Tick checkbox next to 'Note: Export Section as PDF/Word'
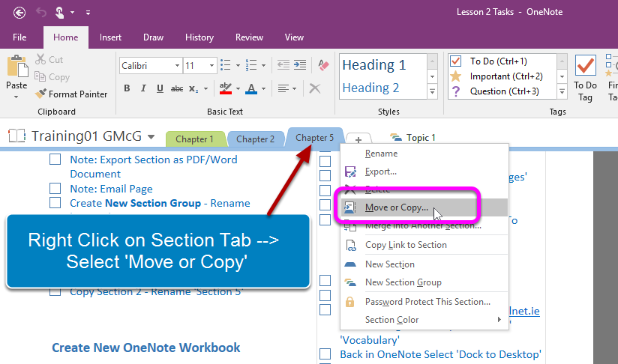Viewport: 618px width, 364px height. 55,159
